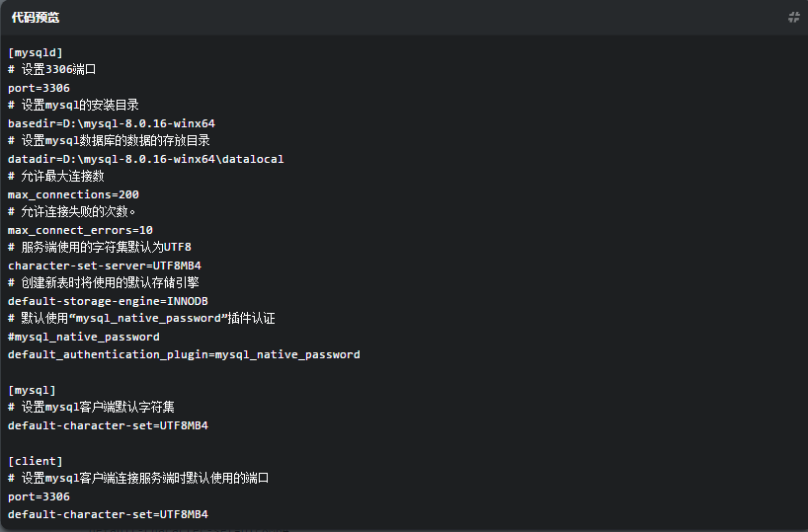The height and width of the screenshot is (532, 808).
Task: Click the comment '# 允许最大连接数'
Action: pos(55,177)
